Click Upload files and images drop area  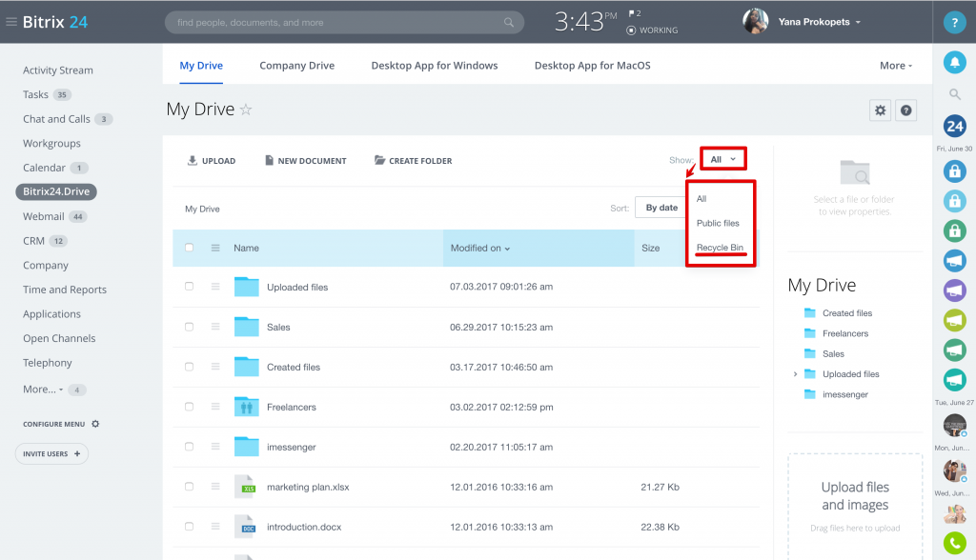(855, 506)
